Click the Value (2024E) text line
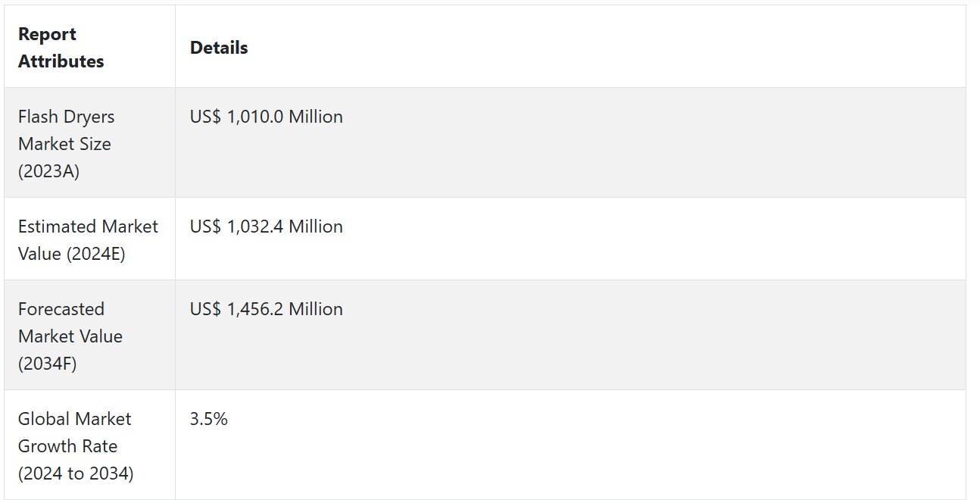Viewport: 980px width, 500px height. tap(72, 254)
